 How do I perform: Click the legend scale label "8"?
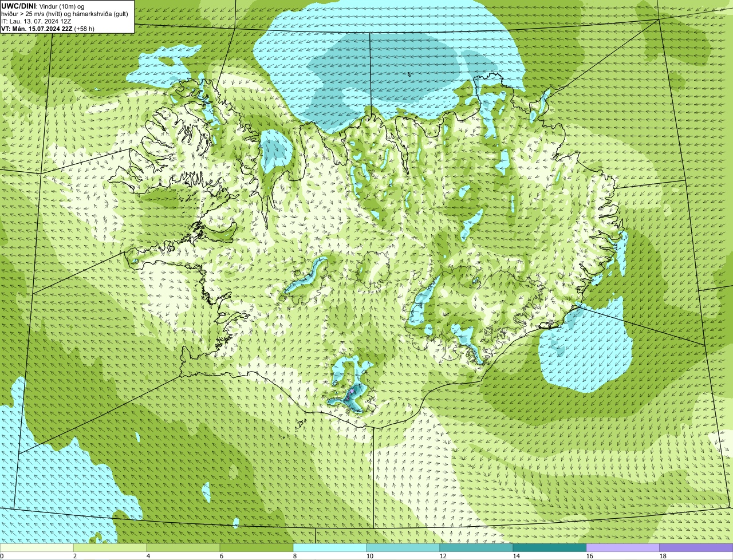pos(294,556)
